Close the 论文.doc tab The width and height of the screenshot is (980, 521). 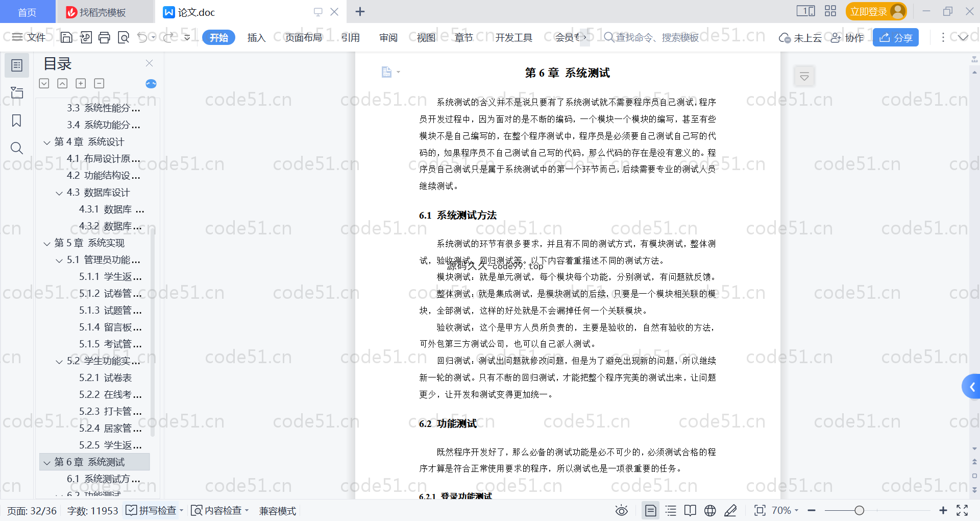click(x=334, y=11)
